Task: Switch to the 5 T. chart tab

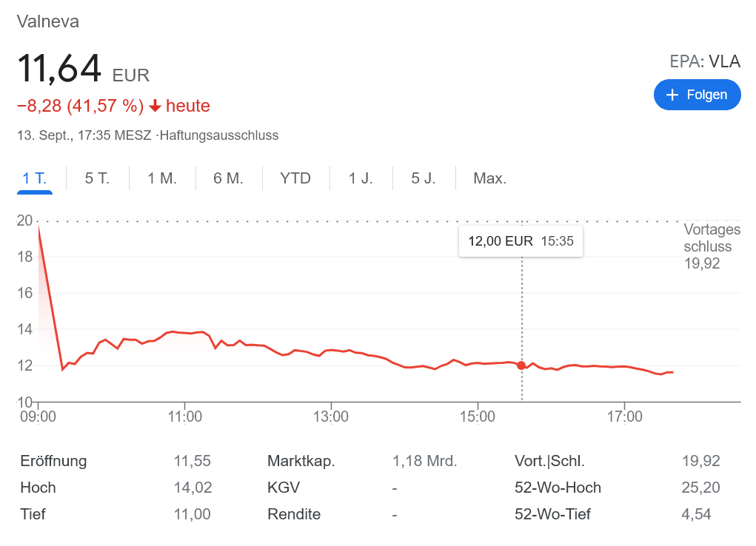Action: click(x=97, y=178)
